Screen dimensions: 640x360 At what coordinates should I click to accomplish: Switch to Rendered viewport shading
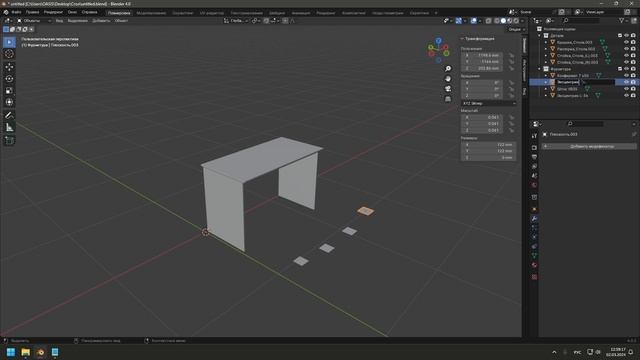(x=516, y=20)
